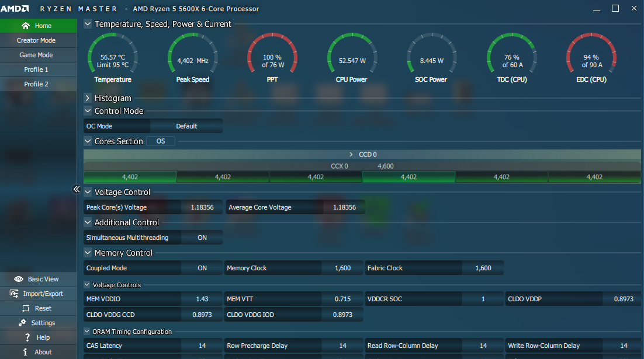The image size is (644, 359).
Task: Click the Coupled Mode label
Action: tap(106, 268)
